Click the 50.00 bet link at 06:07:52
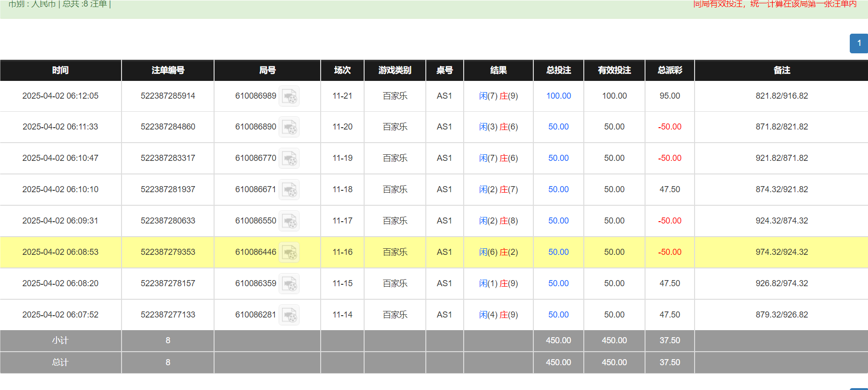The image size is (868, 390). [558, 315]
